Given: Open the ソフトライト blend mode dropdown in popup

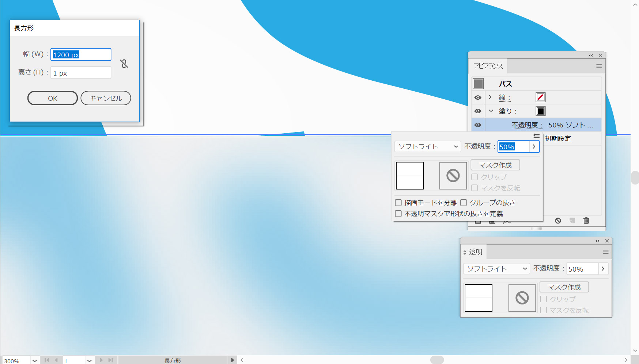Looking at the screenshot, I should click(x=427, y=146).
